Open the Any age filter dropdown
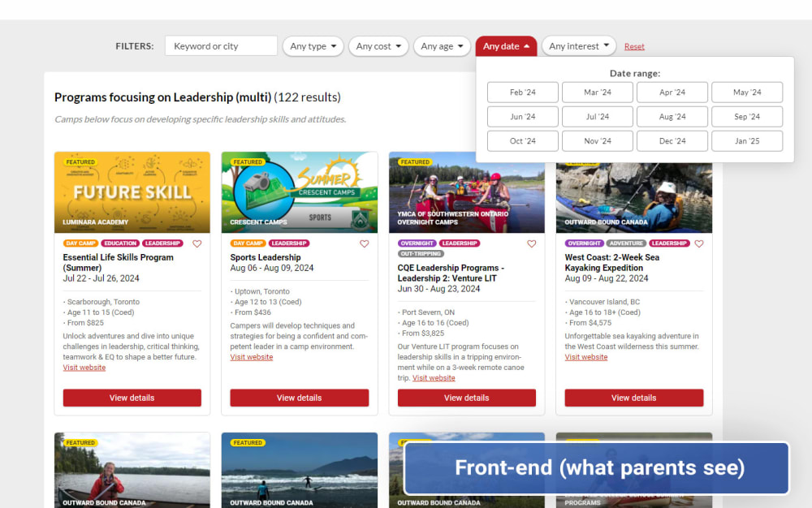The height and width of the screenshot is (508, 812). (x=442, y=46)
